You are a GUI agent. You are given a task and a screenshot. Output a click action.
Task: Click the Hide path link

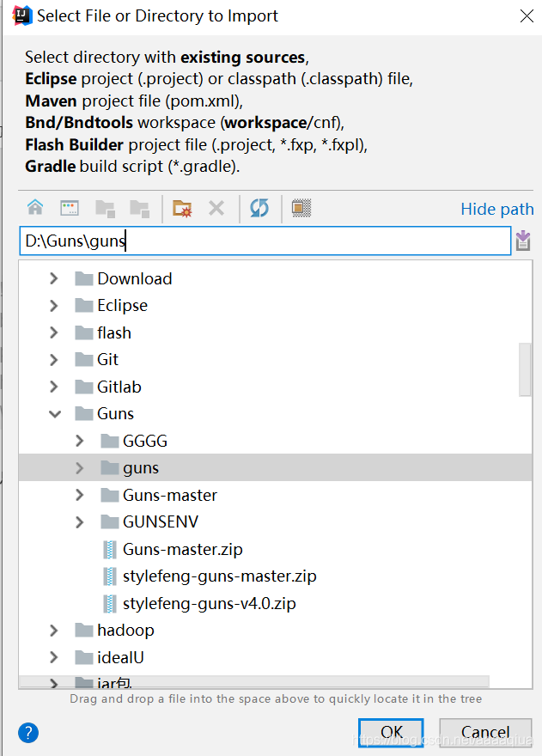click(x=497, y=210)
